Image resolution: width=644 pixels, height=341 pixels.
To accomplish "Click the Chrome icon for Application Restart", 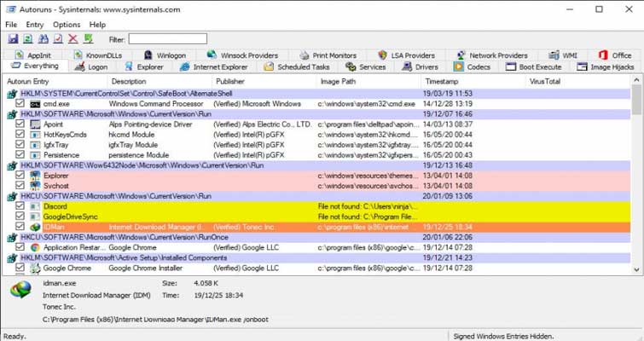I will 35,247.
